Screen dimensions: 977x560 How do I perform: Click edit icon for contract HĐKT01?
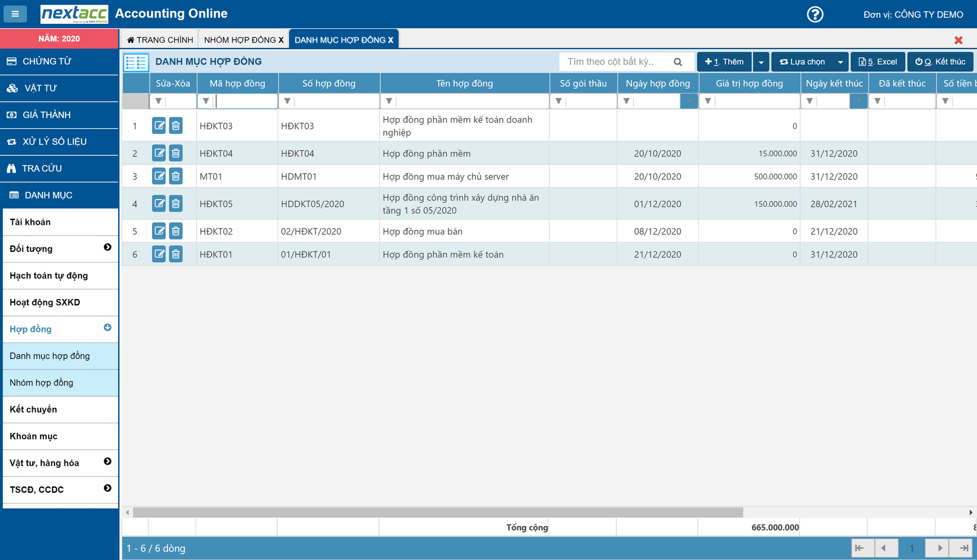click(x=159, y=254)
